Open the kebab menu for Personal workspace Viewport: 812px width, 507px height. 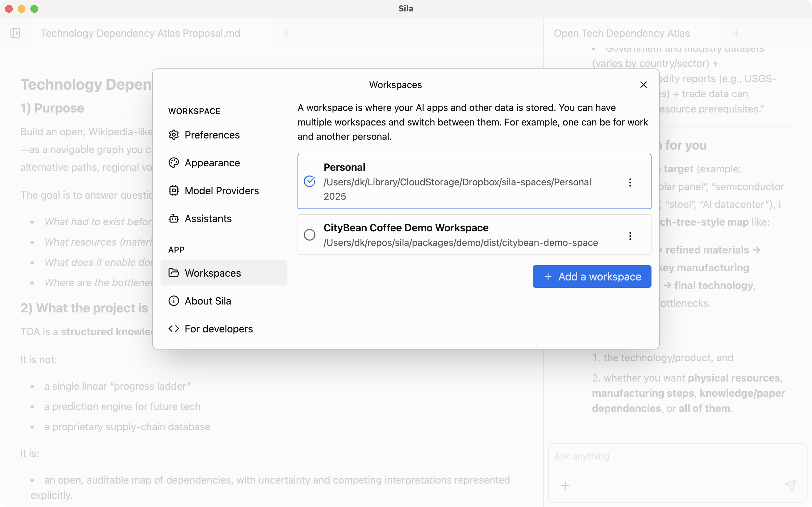point(630,182)
